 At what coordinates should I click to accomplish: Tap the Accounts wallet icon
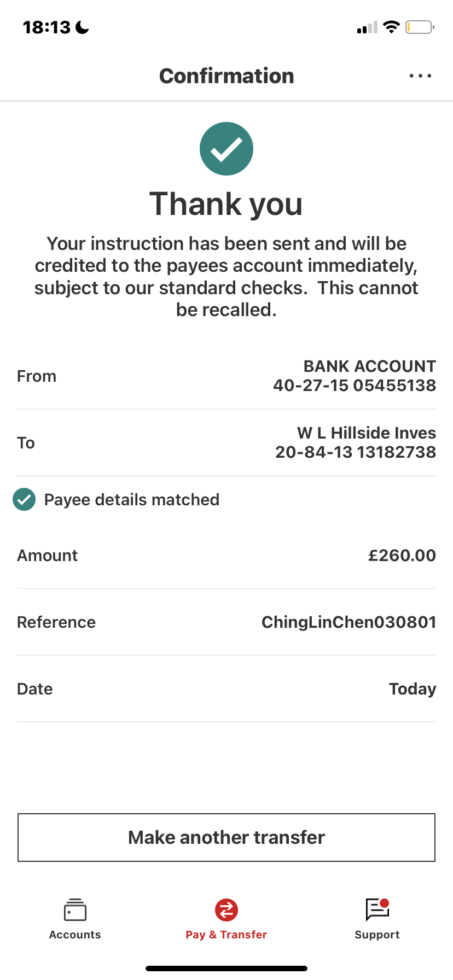[75, 911]
